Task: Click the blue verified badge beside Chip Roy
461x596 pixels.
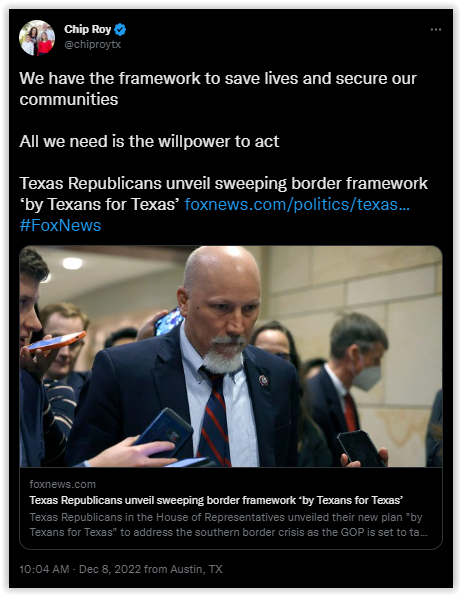Action: (120, 29)
